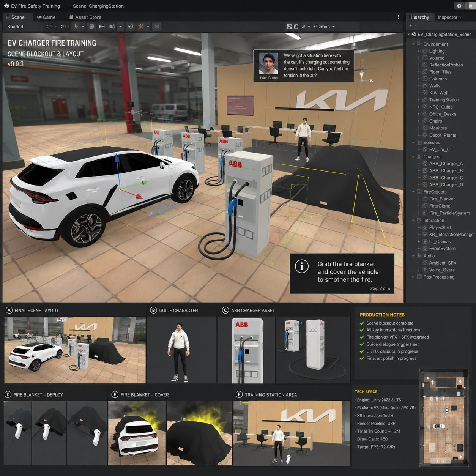The height and width of the screenshot is (476, 476).
Task: Click the plus icon to create hierarchy object
Action: pyautogui.click(x=411, y=25)
